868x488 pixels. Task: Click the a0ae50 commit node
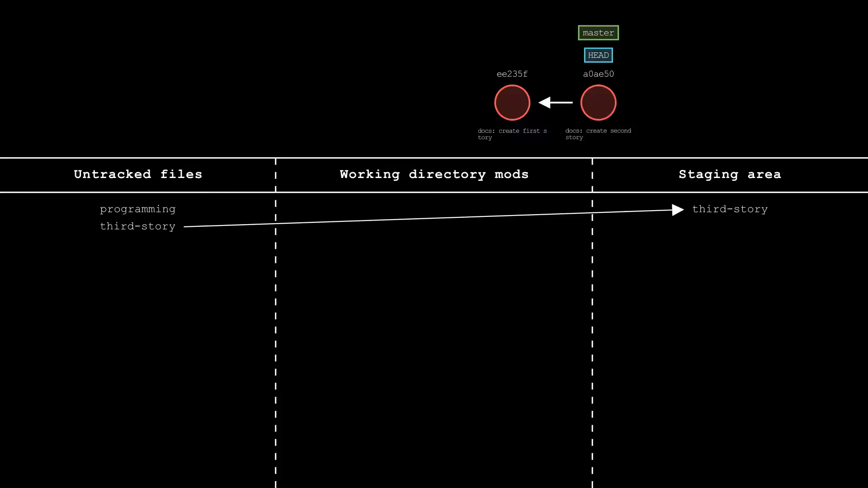598,102
